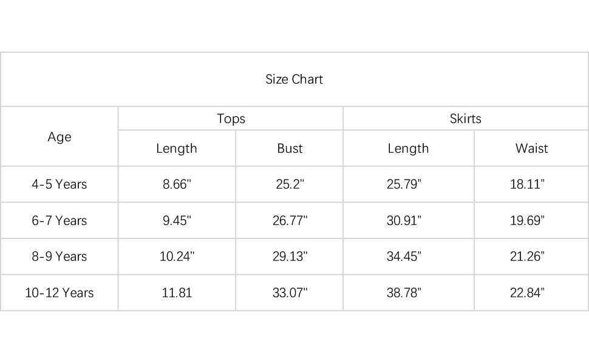Select the 25.79" skirt length cell
This screenshot has height=364, width=589.
pyautogui.click(x=404, y=184)
